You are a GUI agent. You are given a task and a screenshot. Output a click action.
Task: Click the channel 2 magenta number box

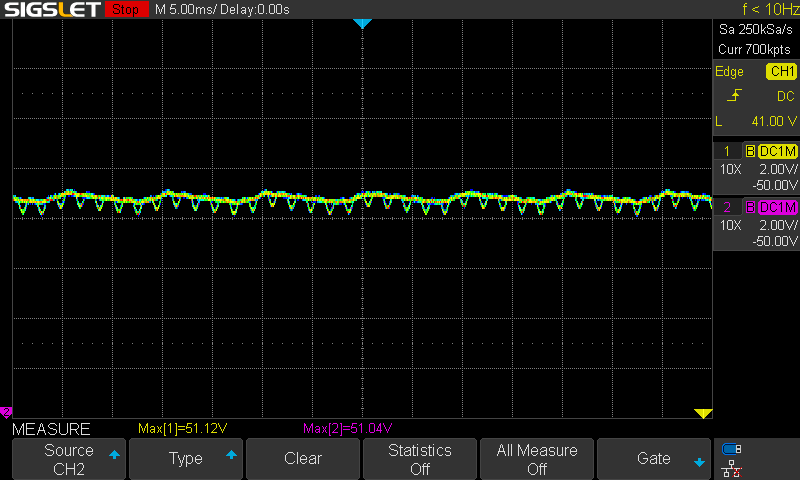tap(727, 207)
